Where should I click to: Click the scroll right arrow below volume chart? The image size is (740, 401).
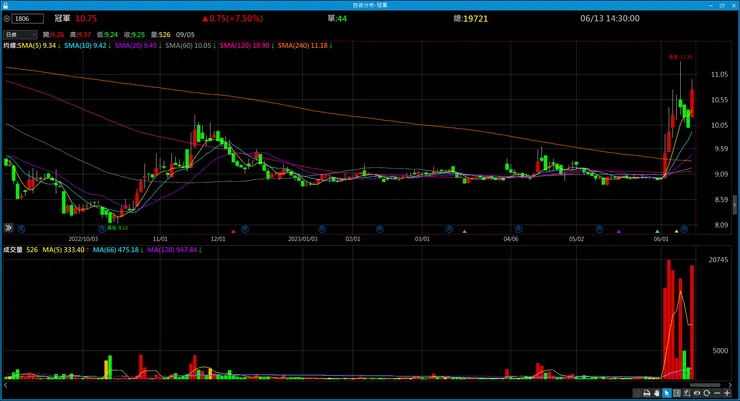click(x=730, y=385)
